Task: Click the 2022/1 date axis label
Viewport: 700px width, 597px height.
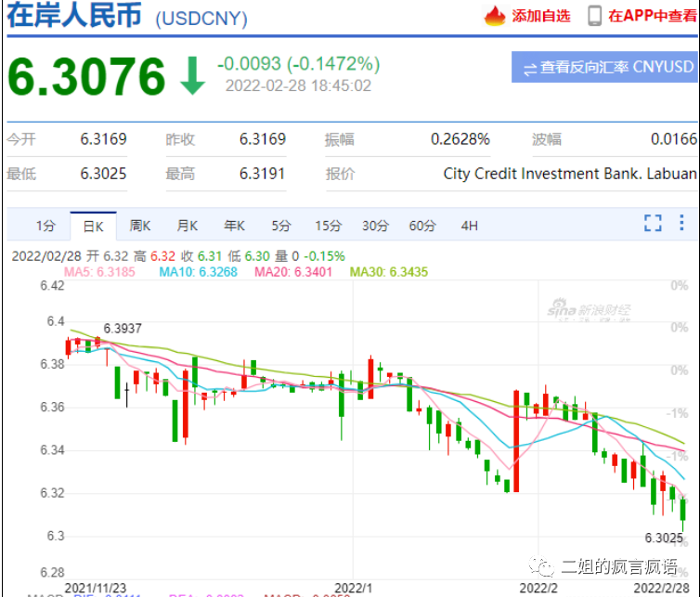Action: (353, 588)
